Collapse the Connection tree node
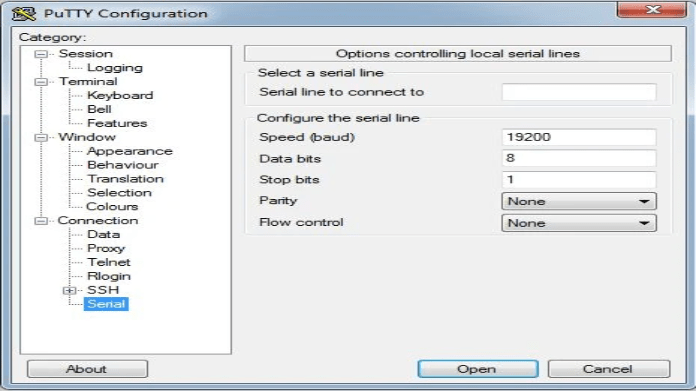The image size is (696, 391). [x=41, y=221]
